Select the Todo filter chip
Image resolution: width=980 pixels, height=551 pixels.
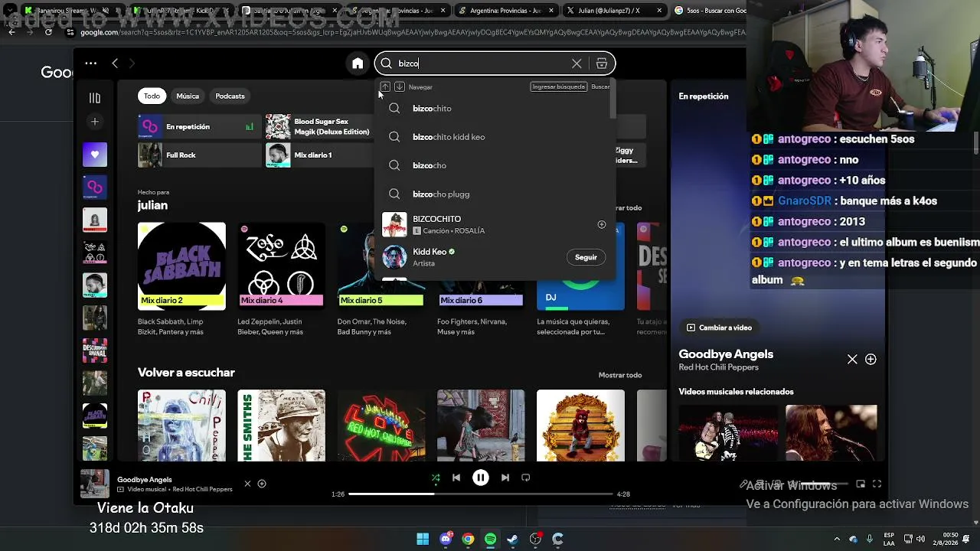tap(152, 96)
